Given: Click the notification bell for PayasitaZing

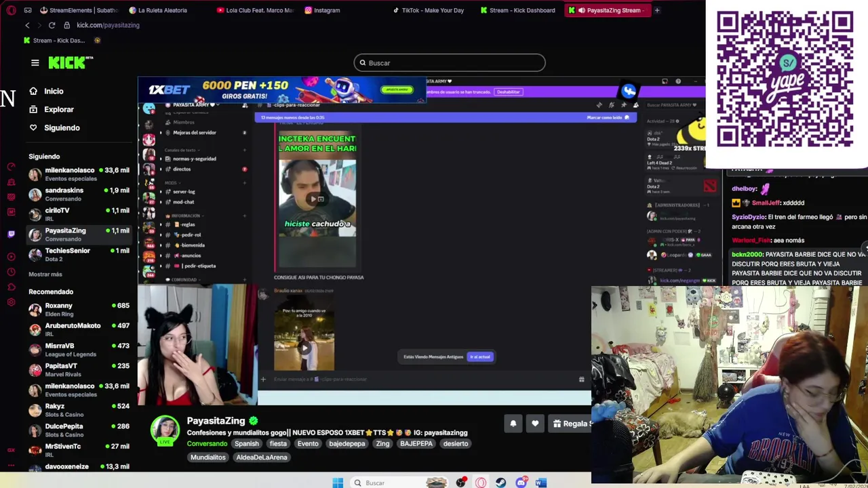Looking at the screenshot, I should pos(513,424).
